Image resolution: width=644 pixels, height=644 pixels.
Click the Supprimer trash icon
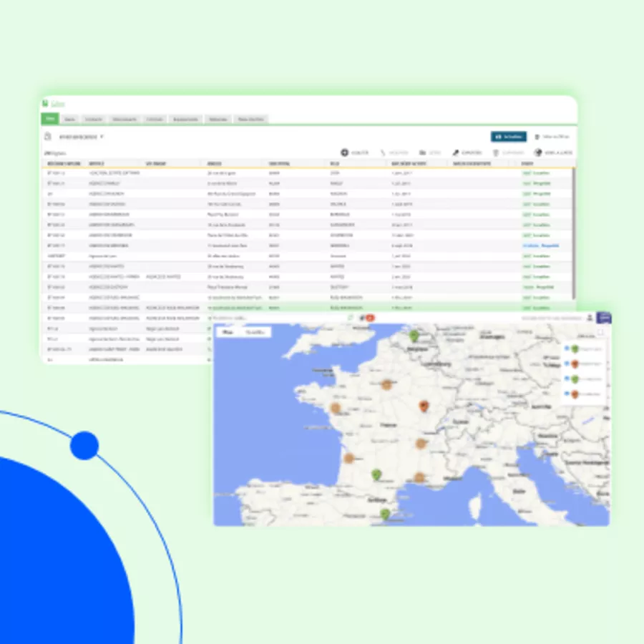(495, 152)
